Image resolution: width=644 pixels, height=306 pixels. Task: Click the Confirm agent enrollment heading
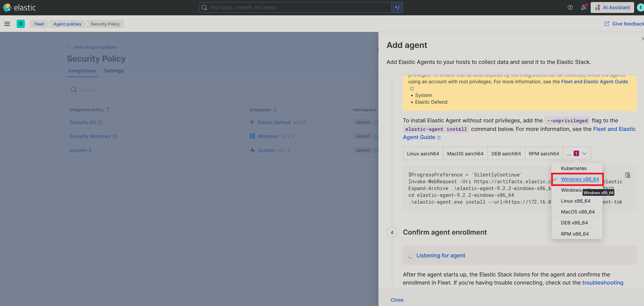[x=445, y=232]
